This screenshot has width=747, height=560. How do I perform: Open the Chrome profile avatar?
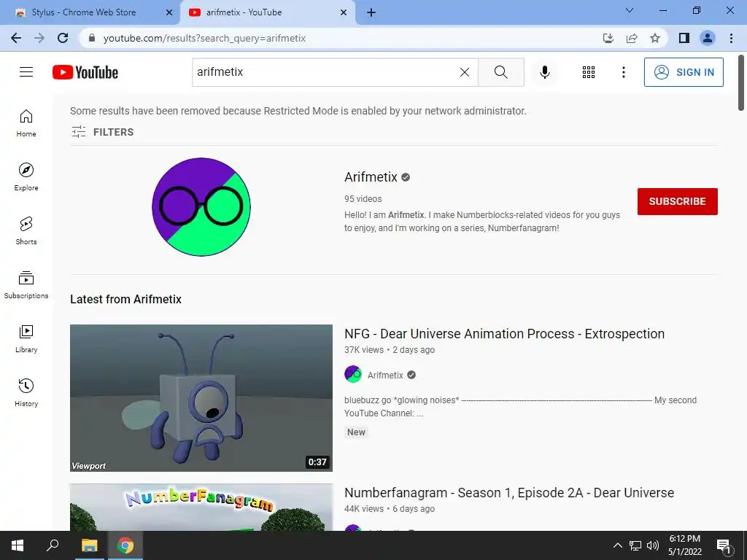coord(708,38)
